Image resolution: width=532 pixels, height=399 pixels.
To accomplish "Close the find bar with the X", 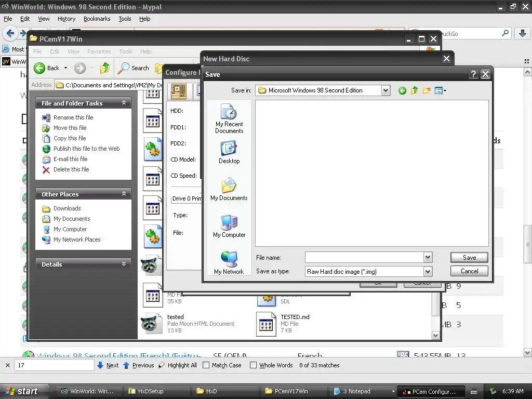I will (x=7, y=365).
